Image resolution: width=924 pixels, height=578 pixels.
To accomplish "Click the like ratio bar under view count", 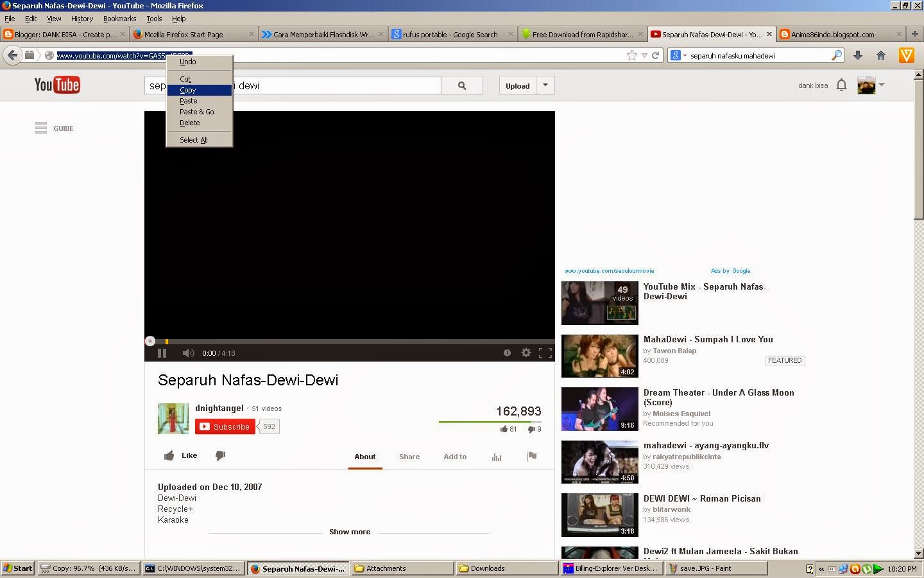I will click(x=490, y=421).
